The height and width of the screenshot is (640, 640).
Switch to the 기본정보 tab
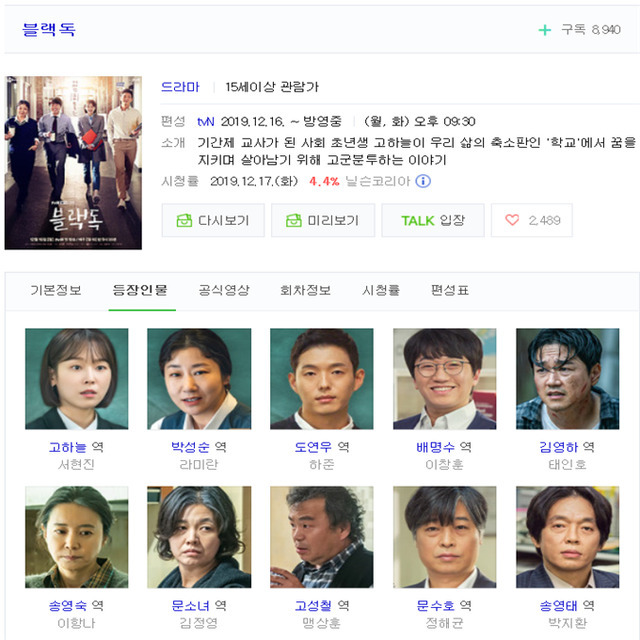tap(56, 290)
